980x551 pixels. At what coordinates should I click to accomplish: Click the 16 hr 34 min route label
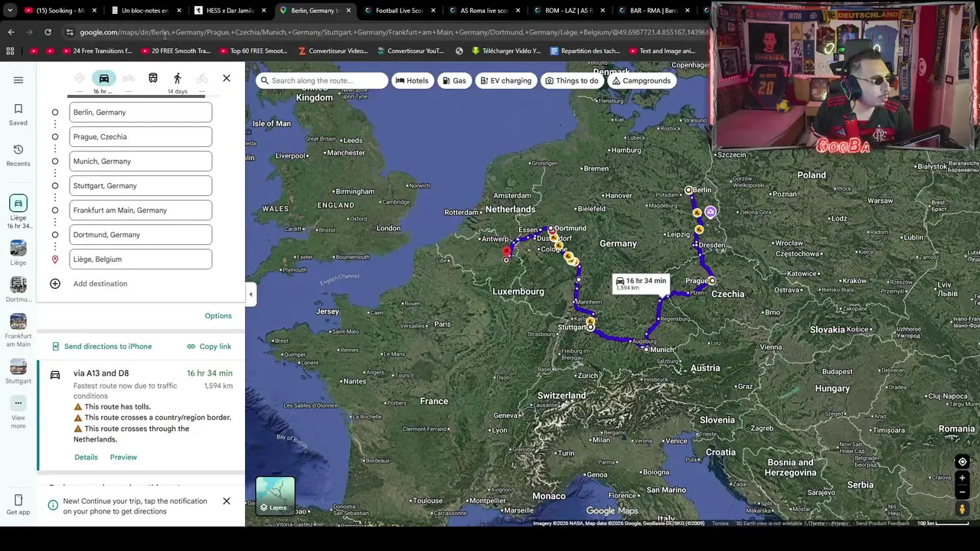pyautogui.click(x=641, y=283)
